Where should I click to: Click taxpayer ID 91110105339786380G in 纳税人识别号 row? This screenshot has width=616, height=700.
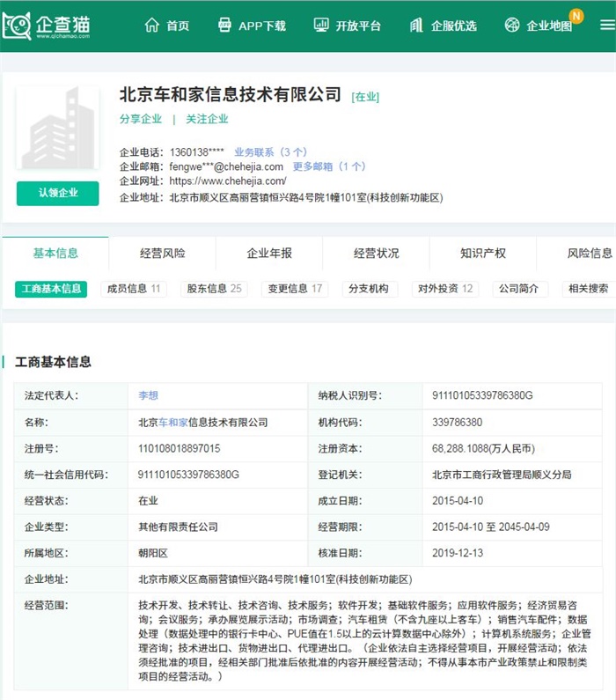(x=482, y=395)
